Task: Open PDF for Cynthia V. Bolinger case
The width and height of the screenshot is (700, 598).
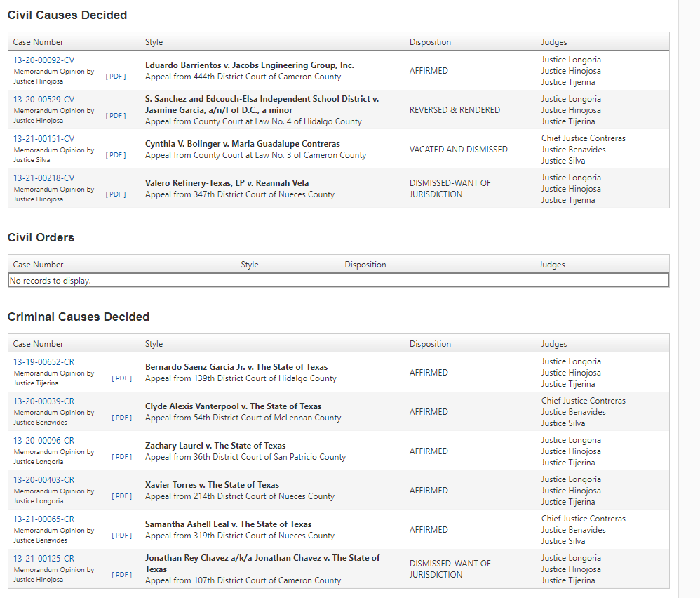Action: [116, 155]
